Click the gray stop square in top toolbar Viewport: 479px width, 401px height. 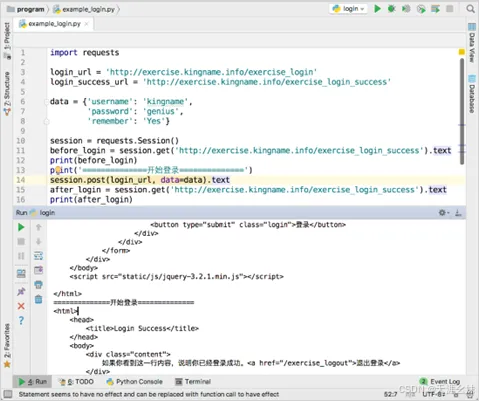coord(450,9)
